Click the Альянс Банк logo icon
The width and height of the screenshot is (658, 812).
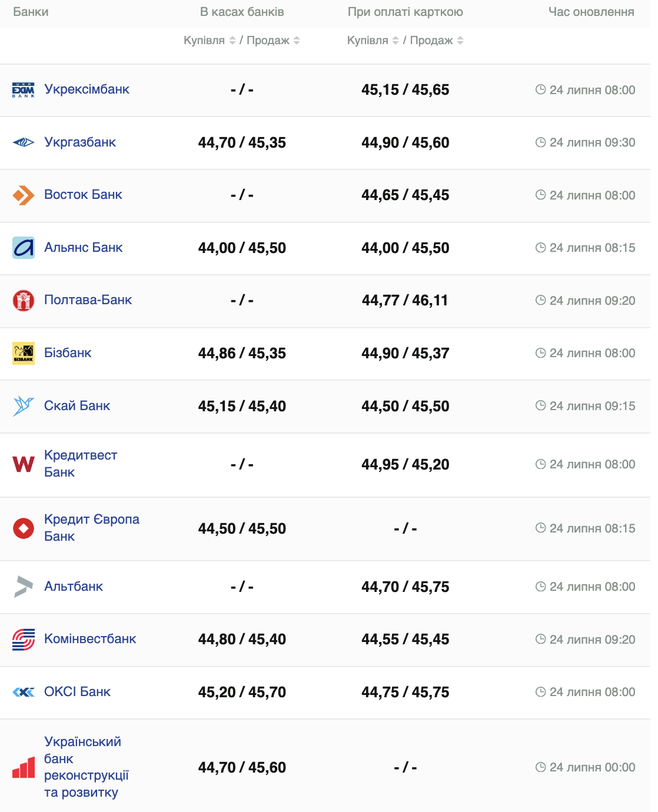(24, 248)
